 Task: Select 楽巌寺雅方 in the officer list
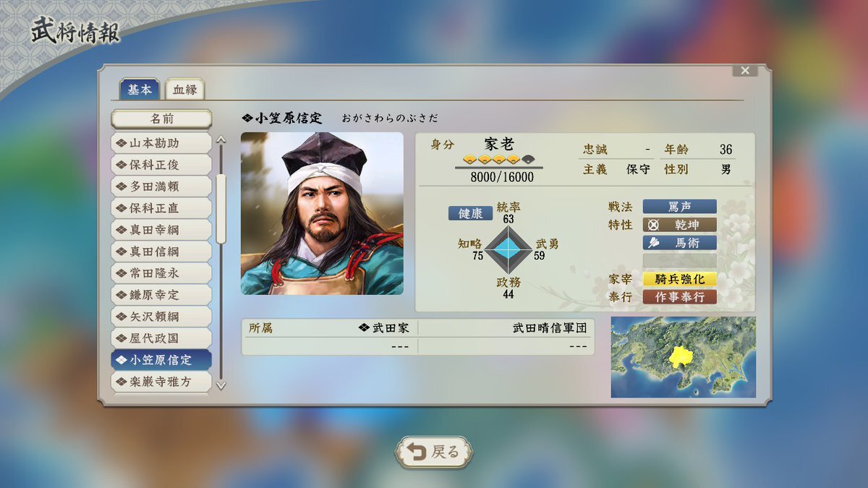[x=161, y=381]
